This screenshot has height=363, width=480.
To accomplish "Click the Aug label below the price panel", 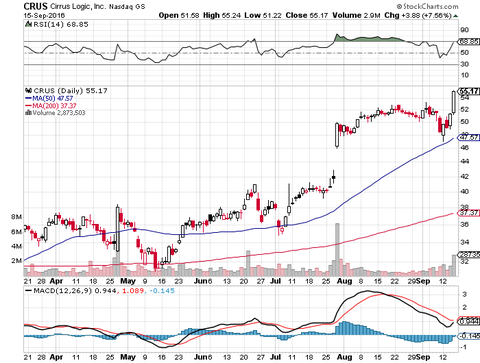I will pos(344,281).
